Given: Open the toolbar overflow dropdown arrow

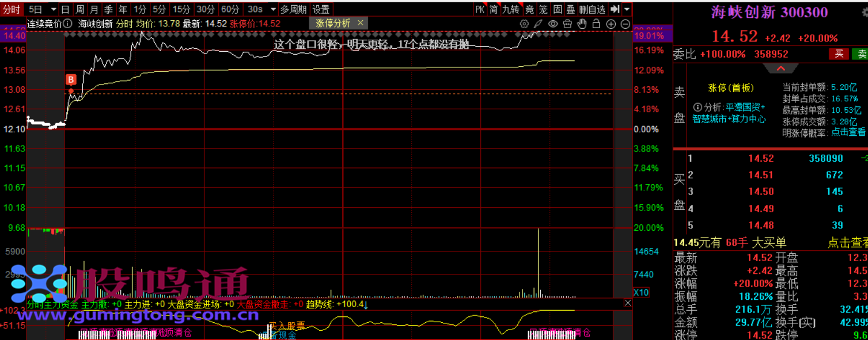Looking at the screenshot, I should pyautogui.click(x=627, y=9).
